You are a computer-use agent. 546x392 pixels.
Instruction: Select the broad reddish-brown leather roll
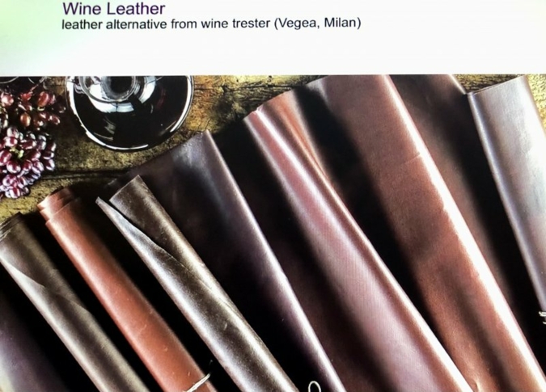pos(418,222)
